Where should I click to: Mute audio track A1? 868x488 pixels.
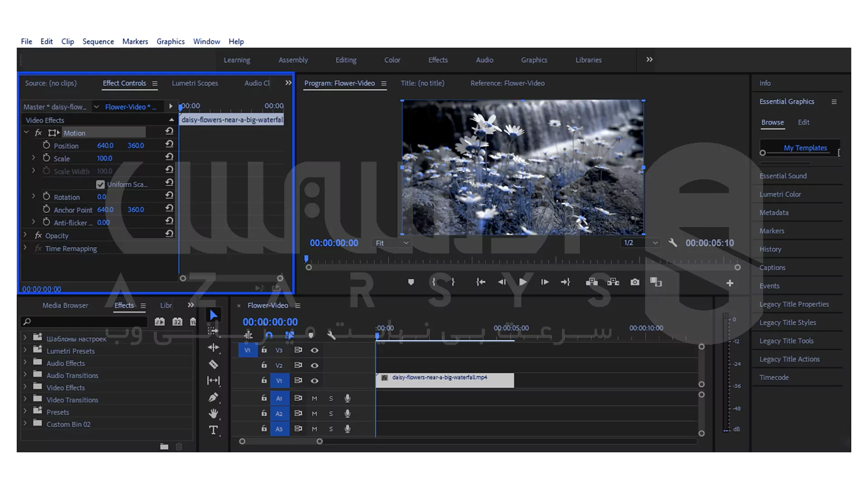tap(315, 399)
